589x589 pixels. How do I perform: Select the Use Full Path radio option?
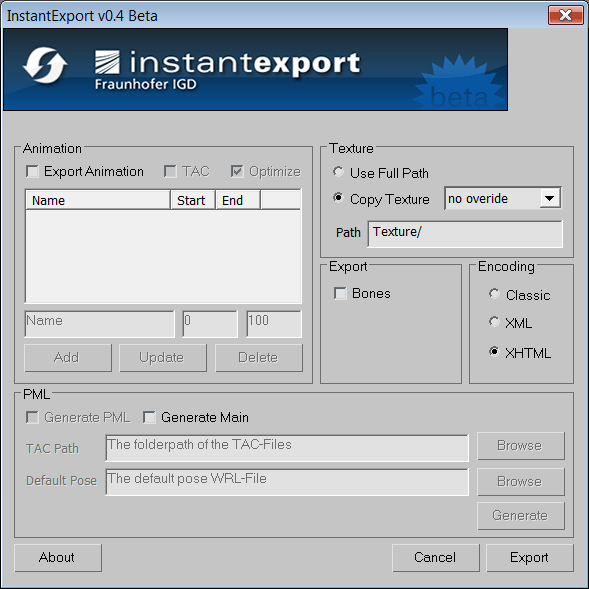coord(338,172)
